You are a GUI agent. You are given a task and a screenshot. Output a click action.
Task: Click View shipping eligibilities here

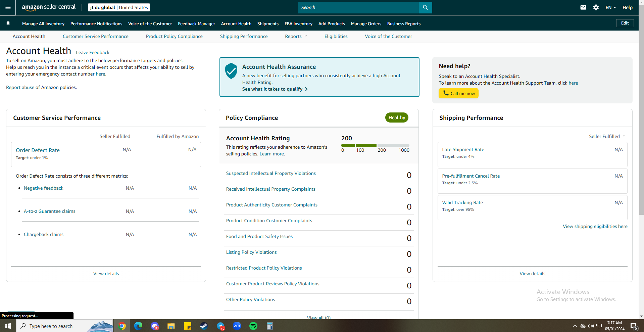[x=595, y=226]
